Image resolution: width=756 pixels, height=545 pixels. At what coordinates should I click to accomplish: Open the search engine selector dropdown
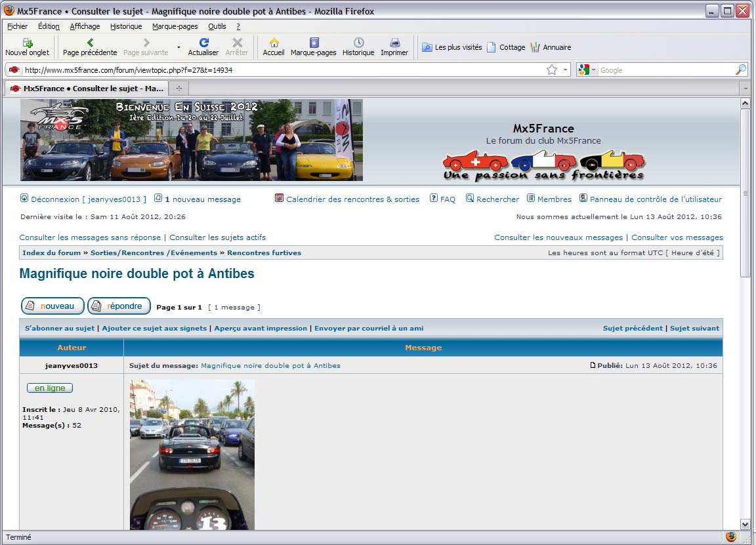click(x=587, y=70)
